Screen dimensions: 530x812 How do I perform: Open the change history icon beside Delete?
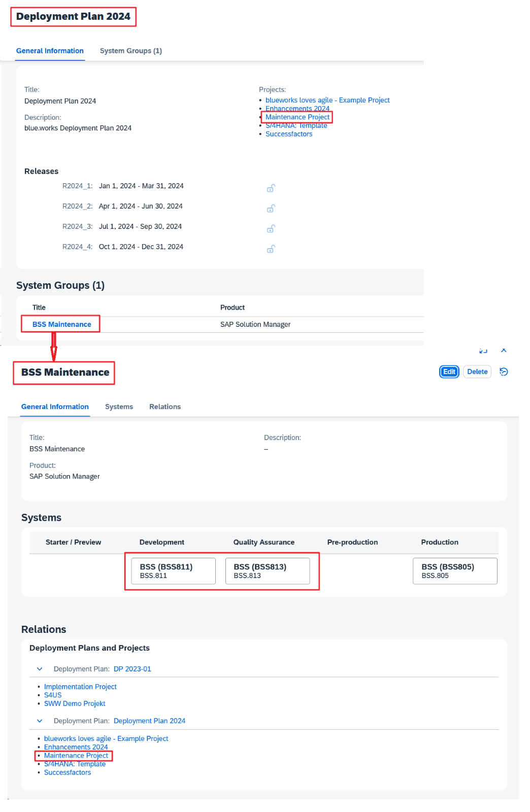tap(504, 372)
